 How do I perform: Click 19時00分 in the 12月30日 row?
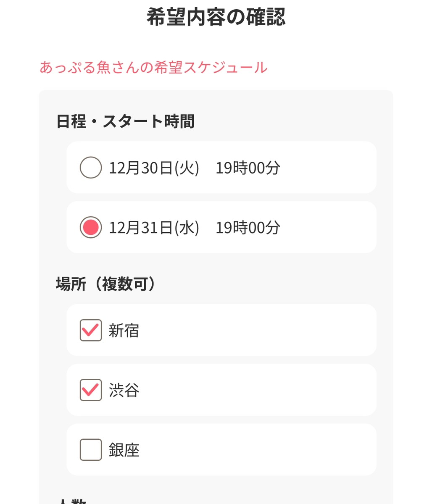coord(248,168)
